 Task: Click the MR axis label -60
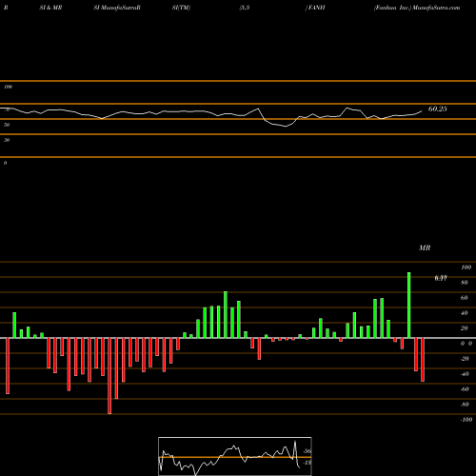tap(465, 389)
